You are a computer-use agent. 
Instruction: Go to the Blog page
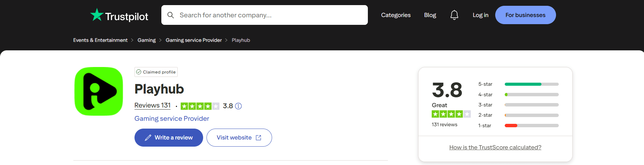(430, 15)
